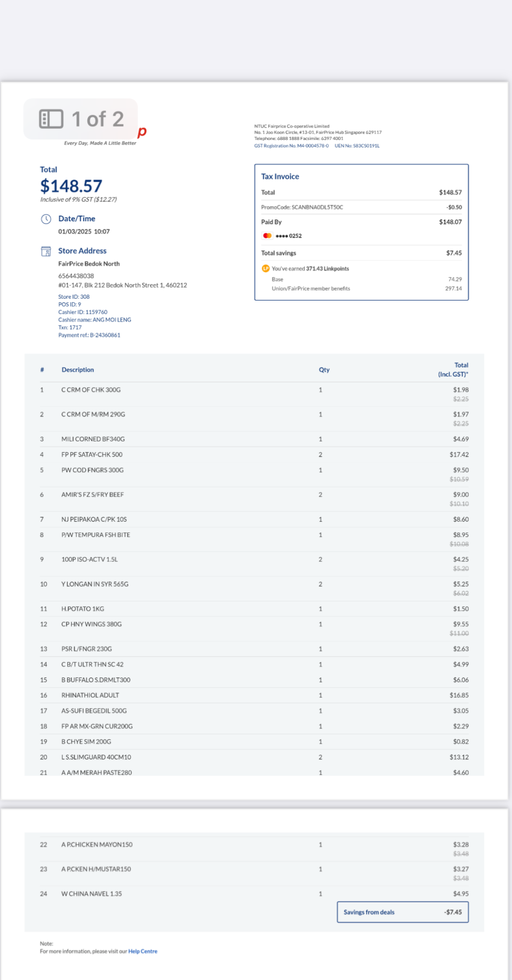The image size is (512, 980).
Task: Select item NJ PEIPAKOA C/PK 10S
Action: 94,519
